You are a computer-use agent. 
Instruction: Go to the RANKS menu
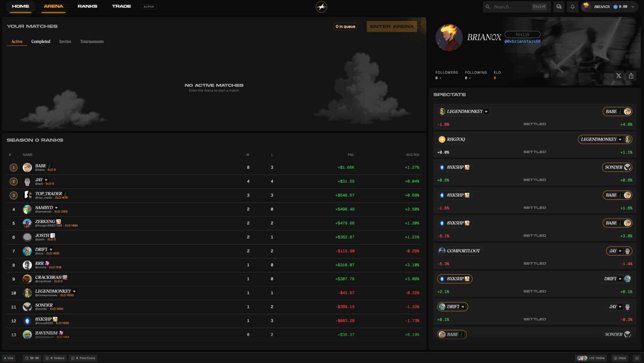(x=87, y=6)
